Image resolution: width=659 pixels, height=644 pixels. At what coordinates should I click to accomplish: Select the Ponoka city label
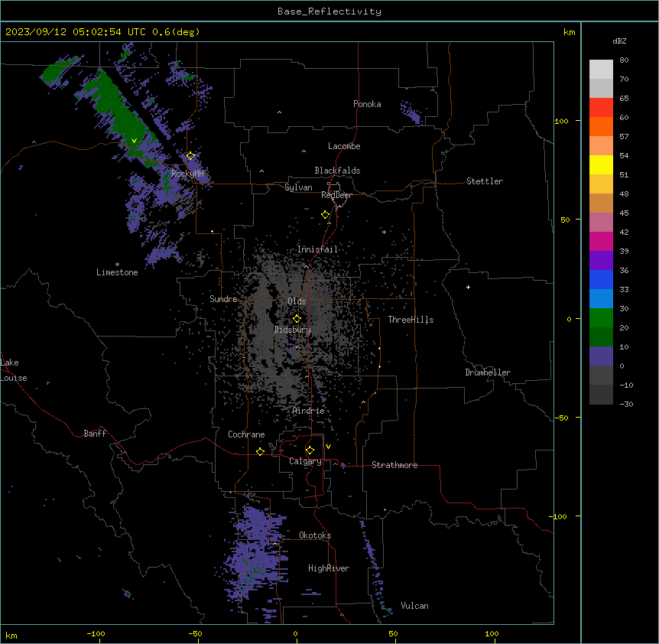[x=367, y=104]
